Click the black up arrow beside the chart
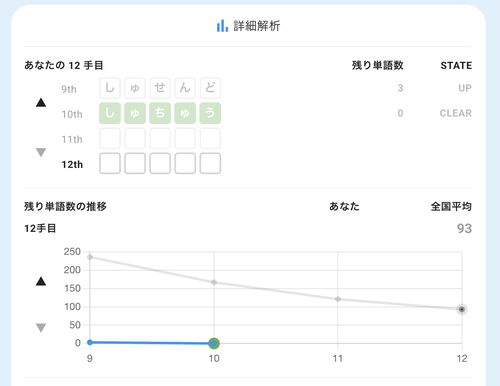 (x=41, y=281)
